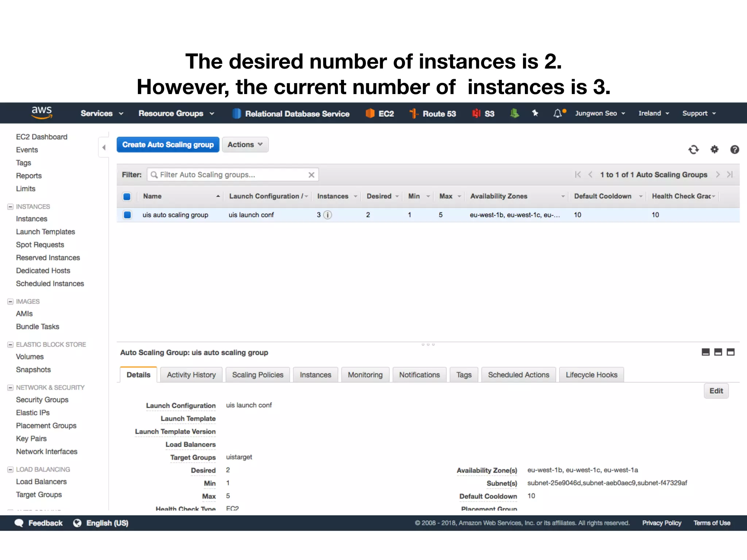Open the Actions dropdown button
The width and height of the screenshot is (747, 560).
click(245, 145)
